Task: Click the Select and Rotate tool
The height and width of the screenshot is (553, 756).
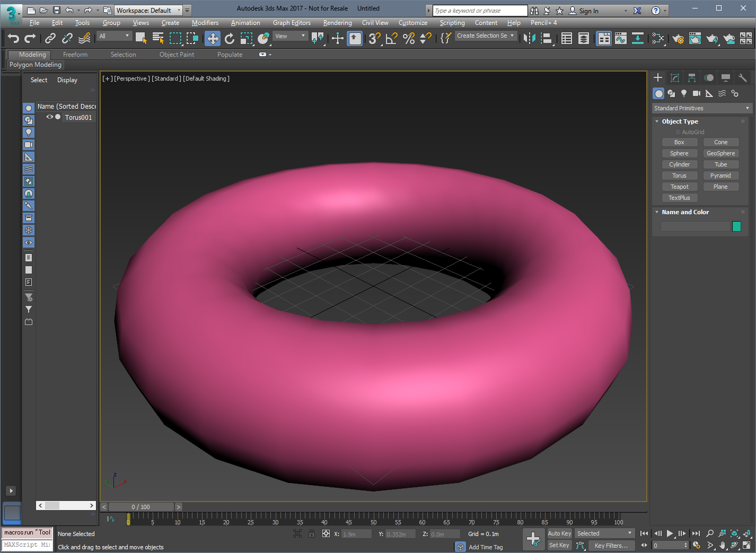Action: point(230,38)
